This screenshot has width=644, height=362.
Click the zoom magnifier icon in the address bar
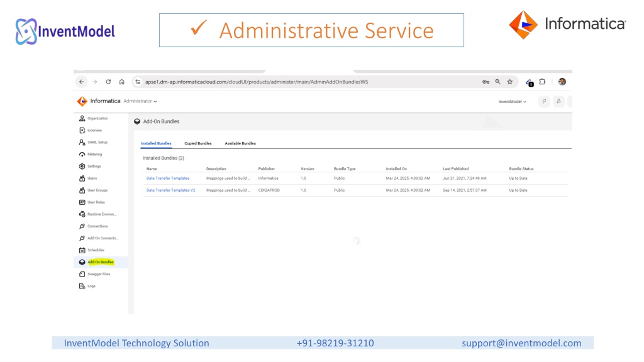498,82
